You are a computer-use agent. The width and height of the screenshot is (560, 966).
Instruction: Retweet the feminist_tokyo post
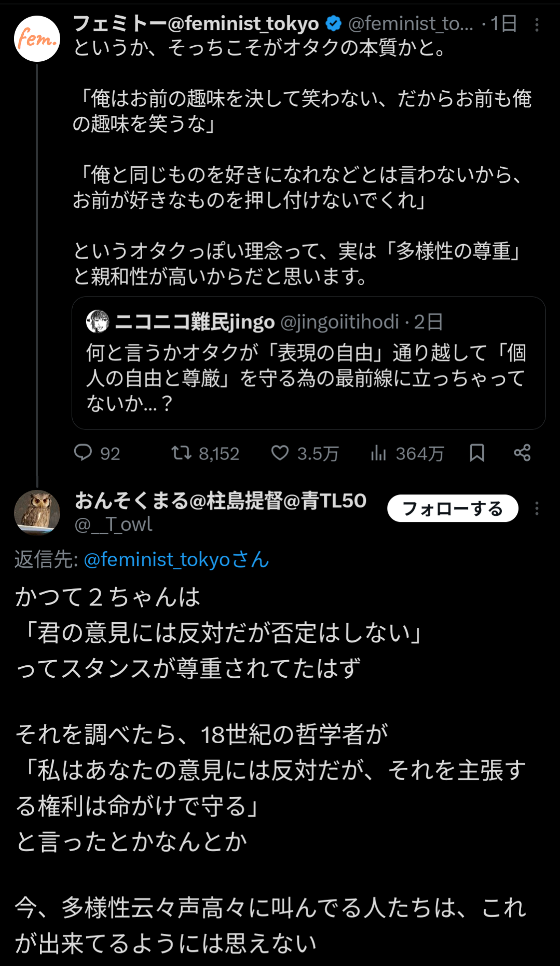pos(182,453)
